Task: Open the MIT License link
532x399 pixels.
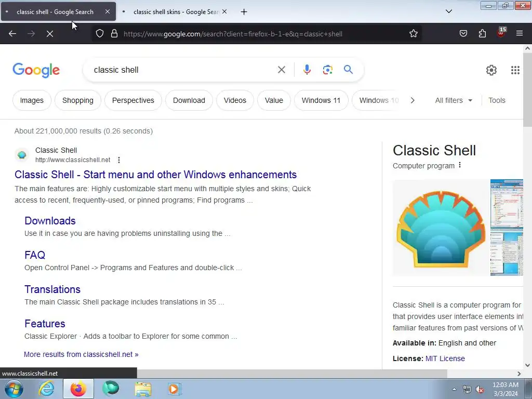Action: tap(445, 358)
